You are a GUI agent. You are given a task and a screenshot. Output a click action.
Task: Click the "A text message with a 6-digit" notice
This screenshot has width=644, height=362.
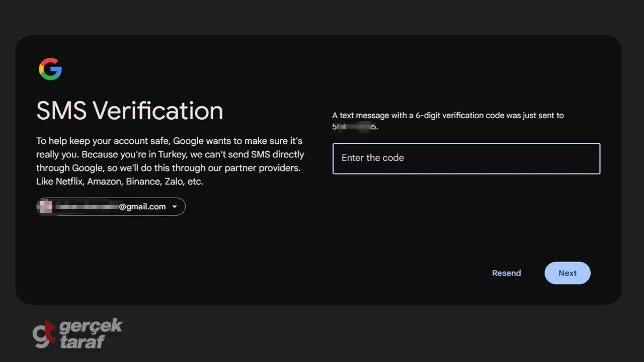[x=448, y=116]
